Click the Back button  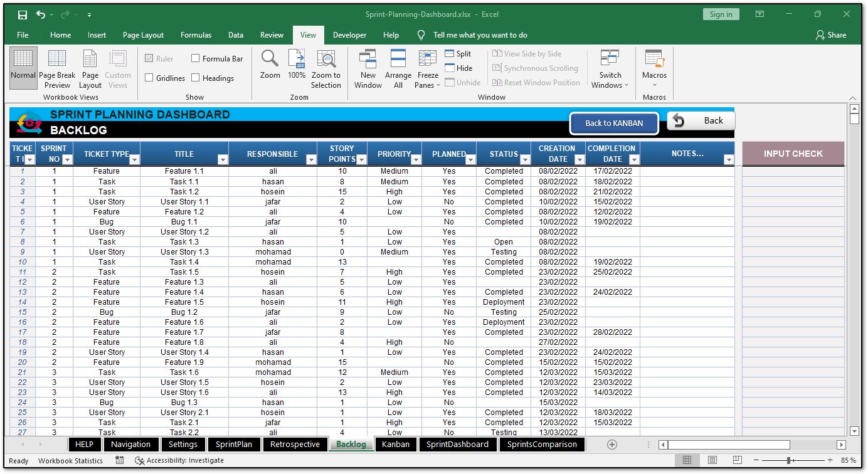[x=701, y=121]
